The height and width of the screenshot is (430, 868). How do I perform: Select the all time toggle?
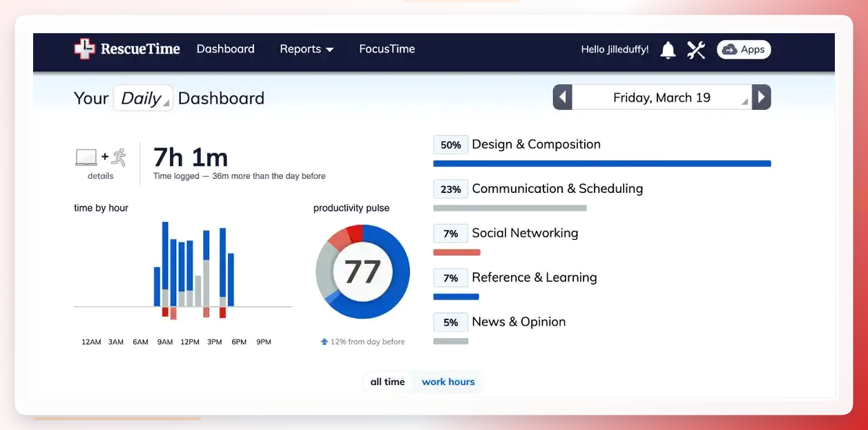[x=387, y=382]
